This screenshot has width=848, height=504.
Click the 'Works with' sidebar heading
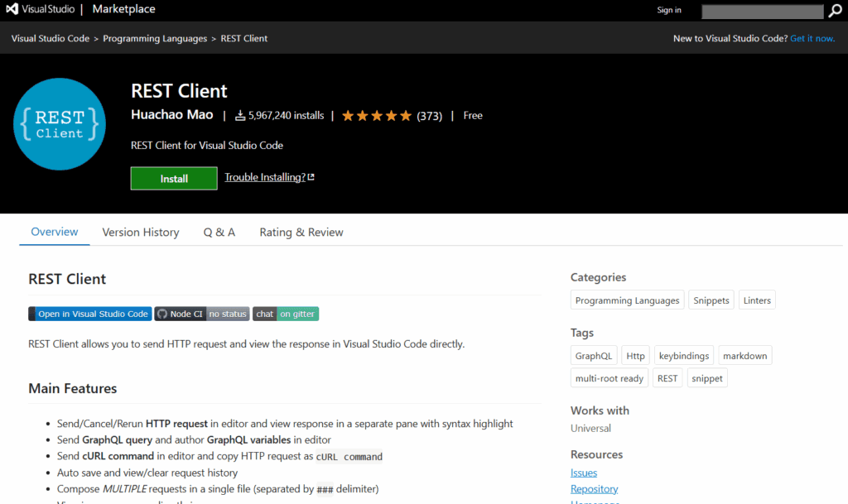(x=600, y=410)
